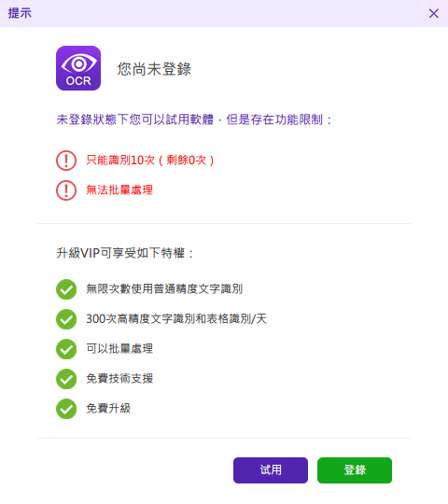
Task: Click the green checkmark beside 免費升級
Action: coord(66,409)
